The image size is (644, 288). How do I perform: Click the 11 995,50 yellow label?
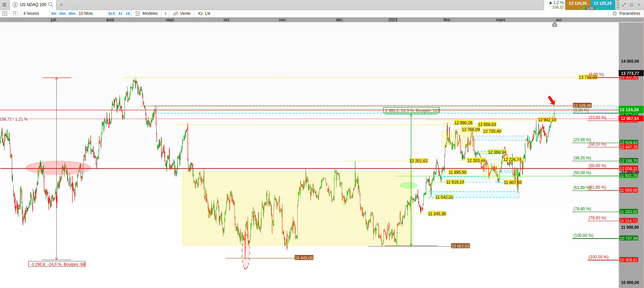(x=457, y=172)
